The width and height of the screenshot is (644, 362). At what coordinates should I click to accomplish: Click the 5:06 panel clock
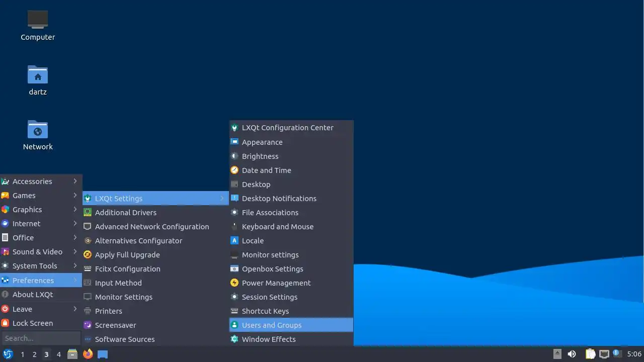click(634, 354)
